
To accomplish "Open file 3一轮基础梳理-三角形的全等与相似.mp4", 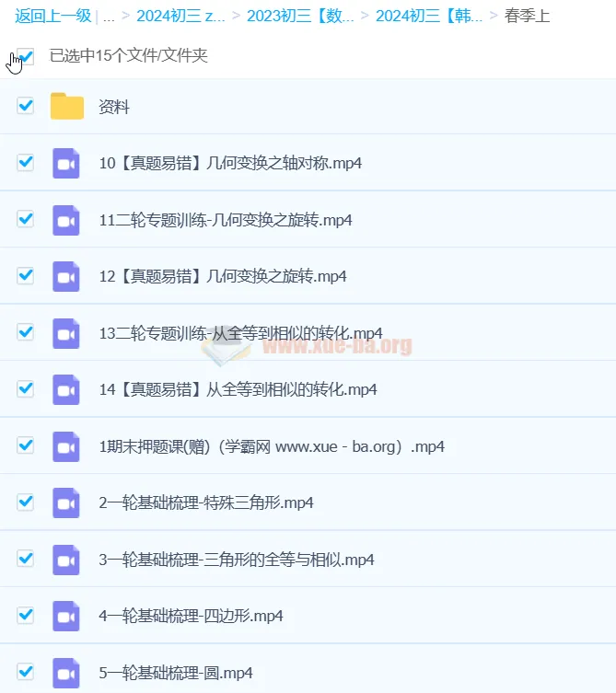I will pyautogui.click(x=236, y=560).
